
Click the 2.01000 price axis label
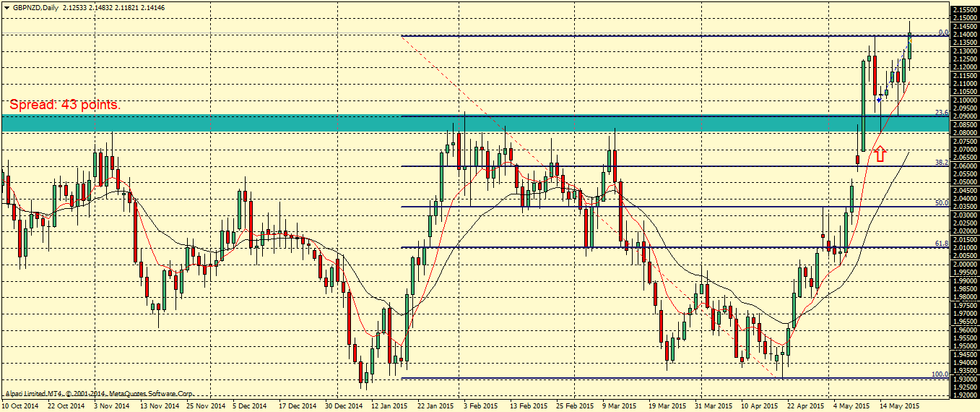pos(965,248)
